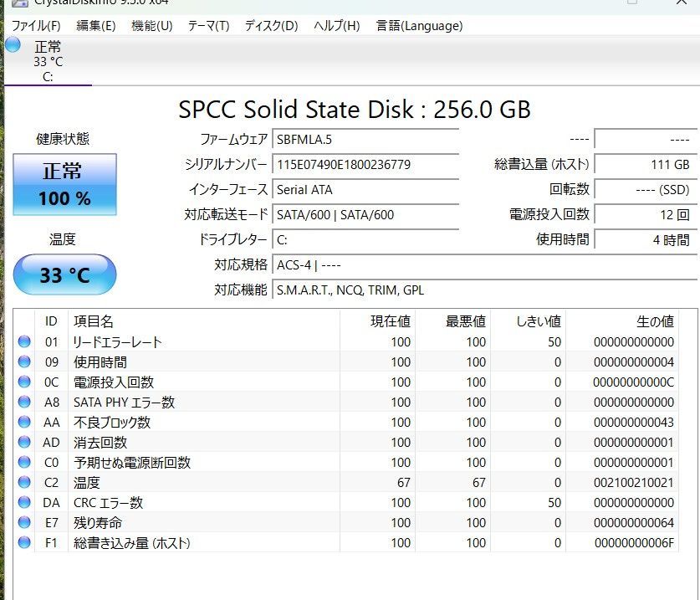Click the rotation rate value ---- (SSD)
This screenshot has width=700, height=600.
coord(646,189)
